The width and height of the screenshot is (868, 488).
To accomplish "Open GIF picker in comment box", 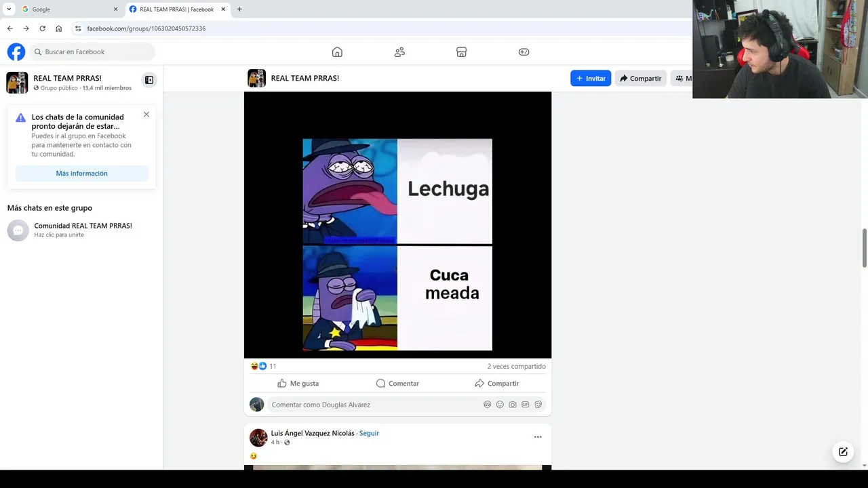I will (x=525, y=405).
